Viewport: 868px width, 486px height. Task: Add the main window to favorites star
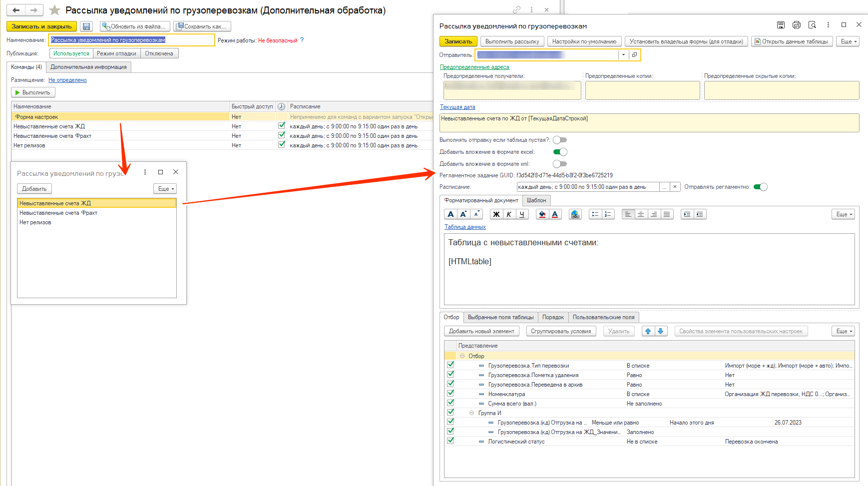(x=55, y=10)
